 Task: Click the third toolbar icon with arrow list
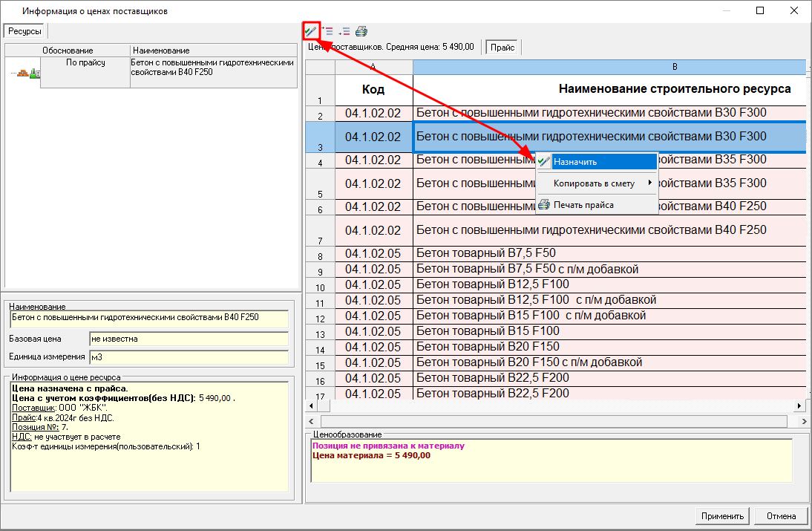344,31
